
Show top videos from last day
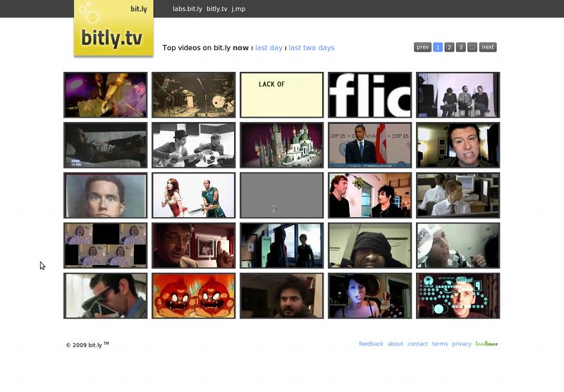click(269, 47)
